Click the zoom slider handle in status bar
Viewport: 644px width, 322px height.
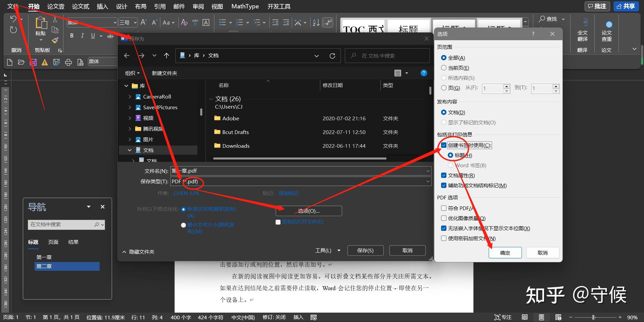tap(593, 317)
